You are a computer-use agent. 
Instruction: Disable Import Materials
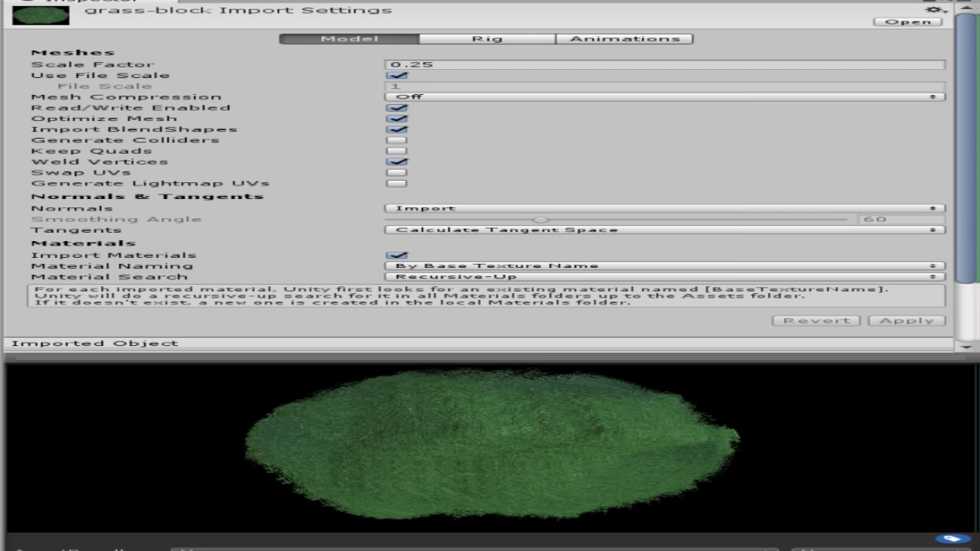397,254
